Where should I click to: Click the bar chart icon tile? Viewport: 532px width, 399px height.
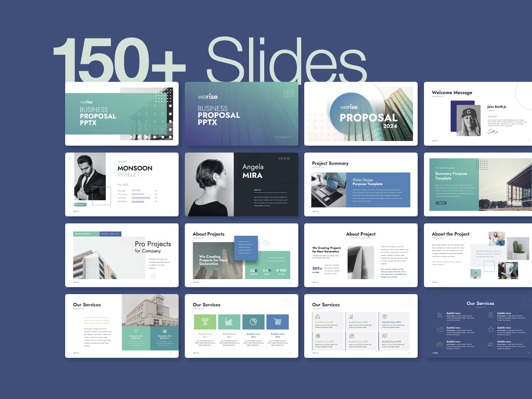229,322
